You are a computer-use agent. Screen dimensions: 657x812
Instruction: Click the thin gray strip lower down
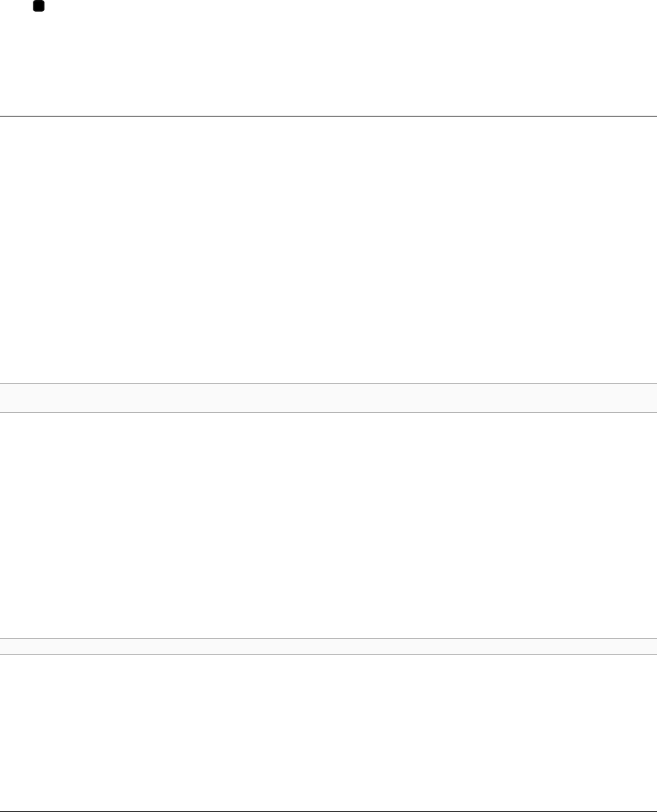point(328,646)
